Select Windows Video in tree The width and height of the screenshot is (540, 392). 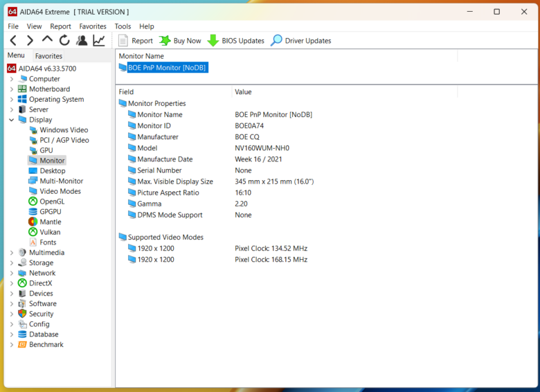64,130
